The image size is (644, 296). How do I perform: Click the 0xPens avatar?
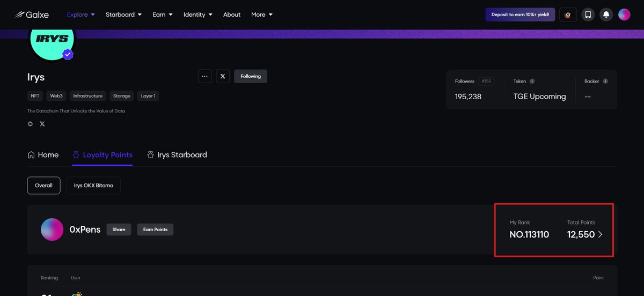(x=52, y=230)
